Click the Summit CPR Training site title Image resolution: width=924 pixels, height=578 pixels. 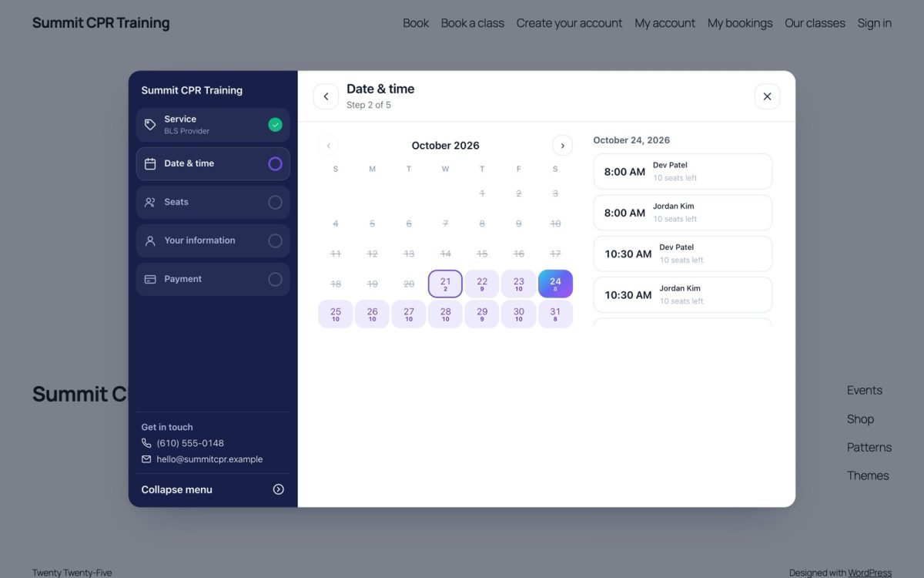[101, 23]
